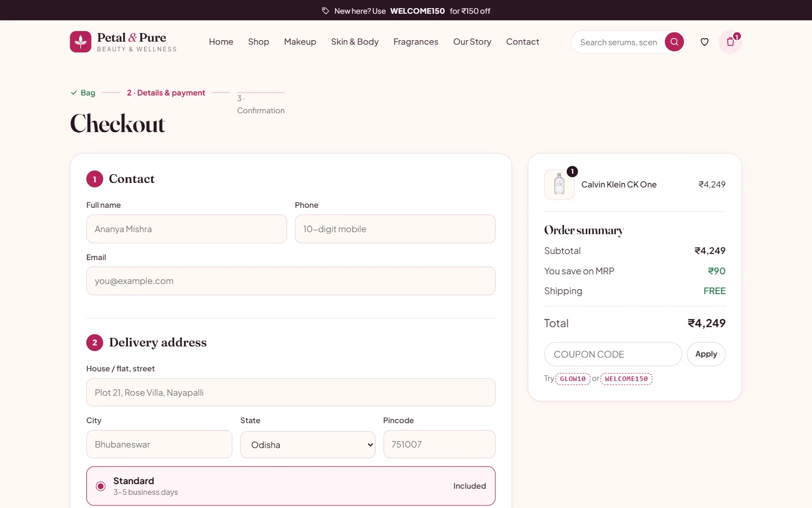Click the Included label on Standard delivery
The width and height of the screenshot is (812, 508).
pos(469,486)
